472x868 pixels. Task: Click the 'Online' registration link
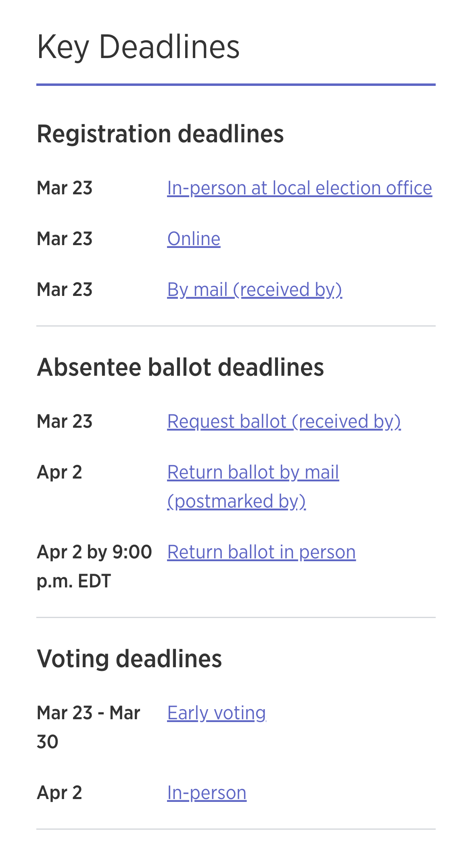pos(194,238)
